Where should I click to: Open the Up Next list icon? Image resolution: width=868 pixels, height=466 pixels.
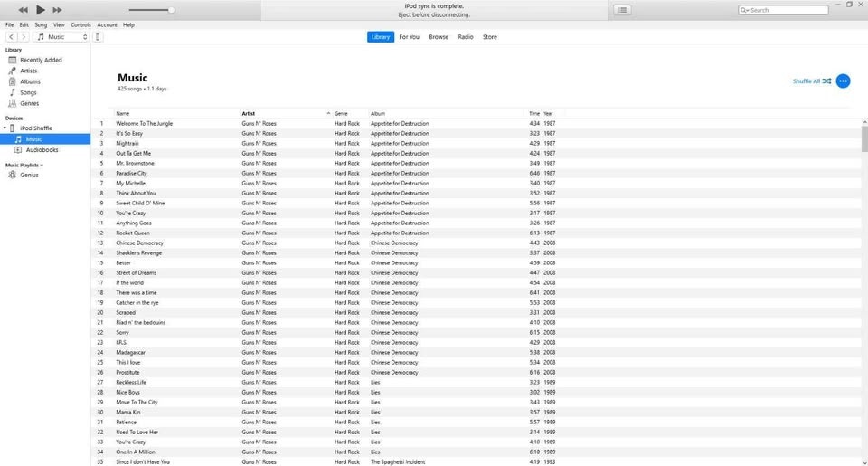pos(622,10)
